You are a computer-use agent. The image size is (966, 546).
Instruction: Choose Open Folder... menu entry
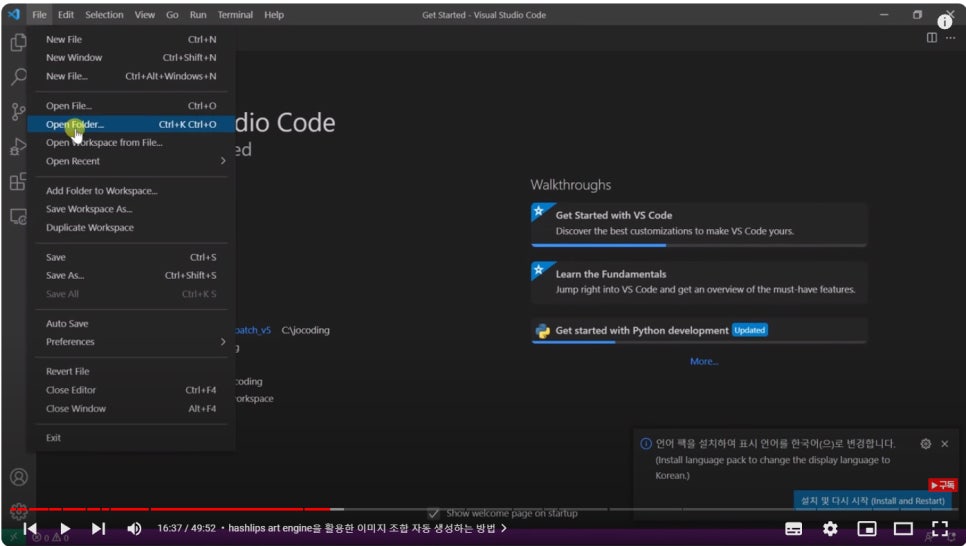click(x=131, y=124)
